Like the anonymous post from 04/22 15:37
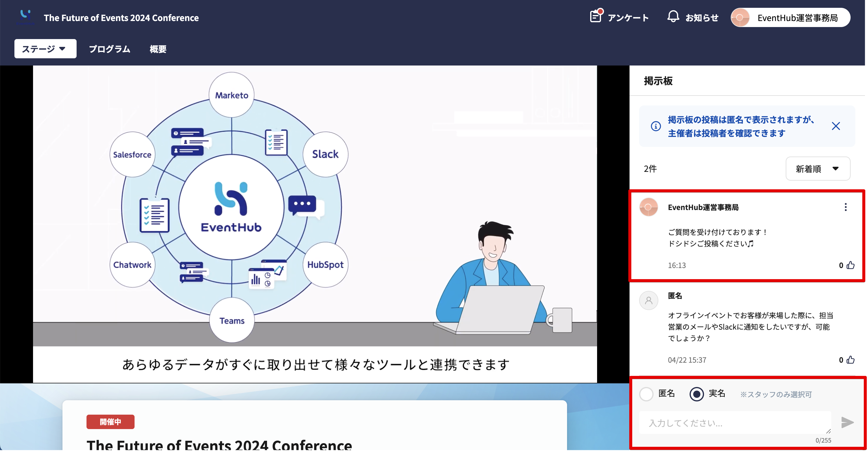868x451 pixels. 851,360
